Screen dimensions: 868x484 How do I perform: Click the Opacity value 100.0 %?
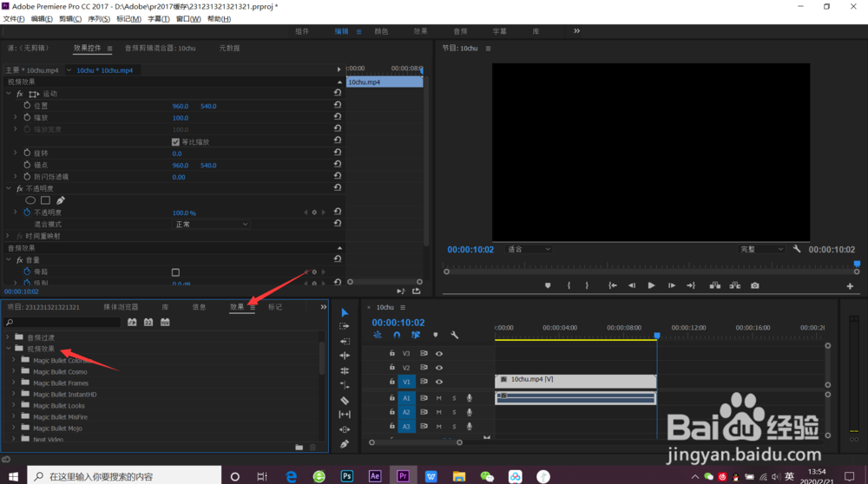(x=184, y=213)
